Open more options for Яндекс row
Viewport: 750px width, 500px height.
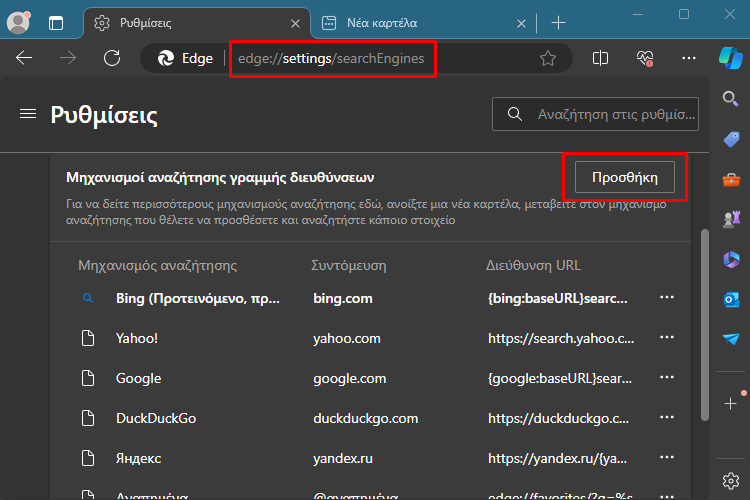click(x=667, y=458)
